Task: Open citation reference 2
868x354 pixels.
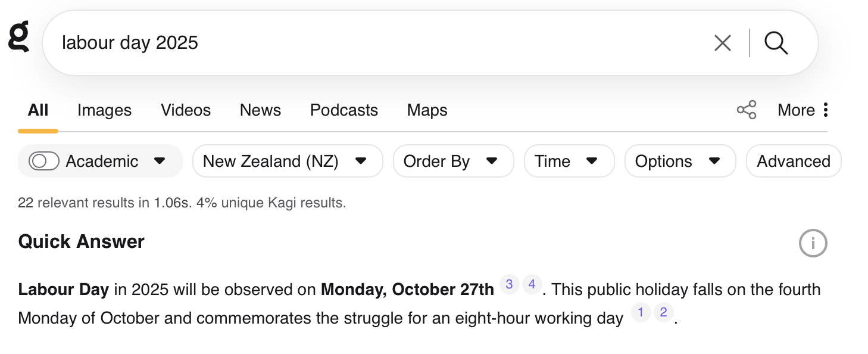Action: (663, 312)
